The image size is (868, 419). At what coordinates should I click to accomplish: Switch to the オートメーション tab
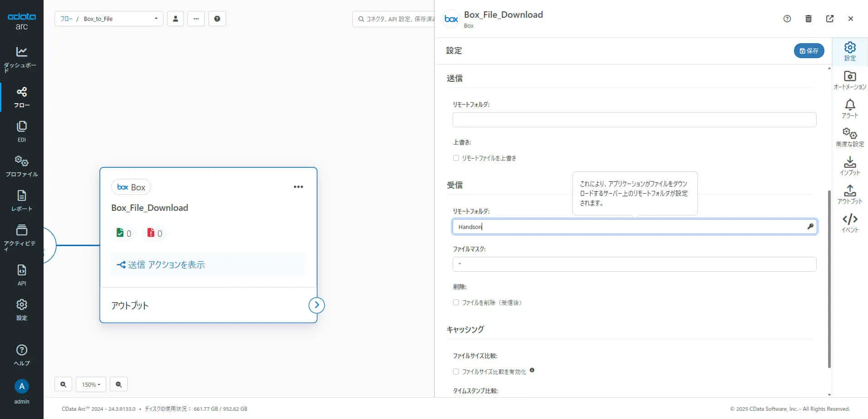[x=850, y=80]
